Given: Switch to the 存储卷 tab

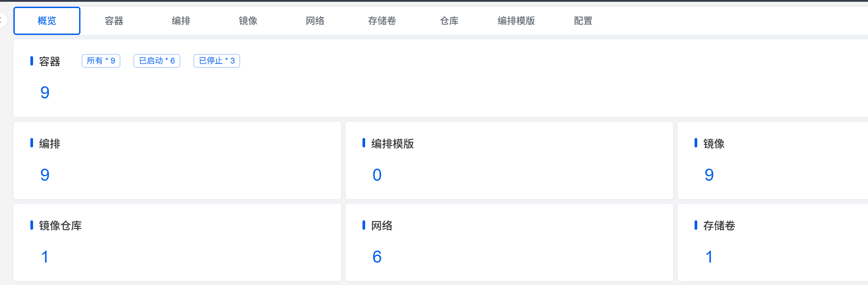Looking at the screenshot, I should pos(382,21).
